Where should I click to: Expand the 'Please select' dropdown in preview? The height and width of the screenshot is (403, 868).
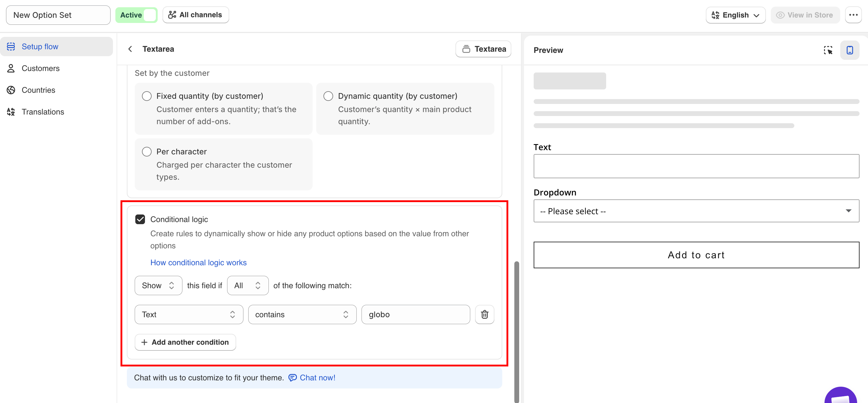click(x=696, y=211)
